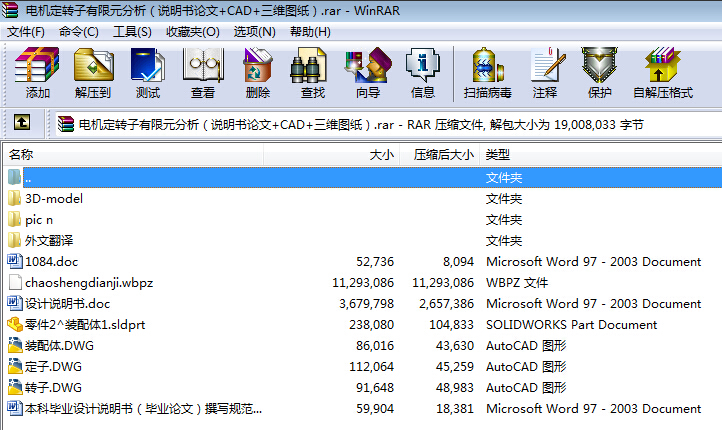Click the packed size value 48,983
The width and height of the screenshot is (722, 430).
click(x=455, y=388)
